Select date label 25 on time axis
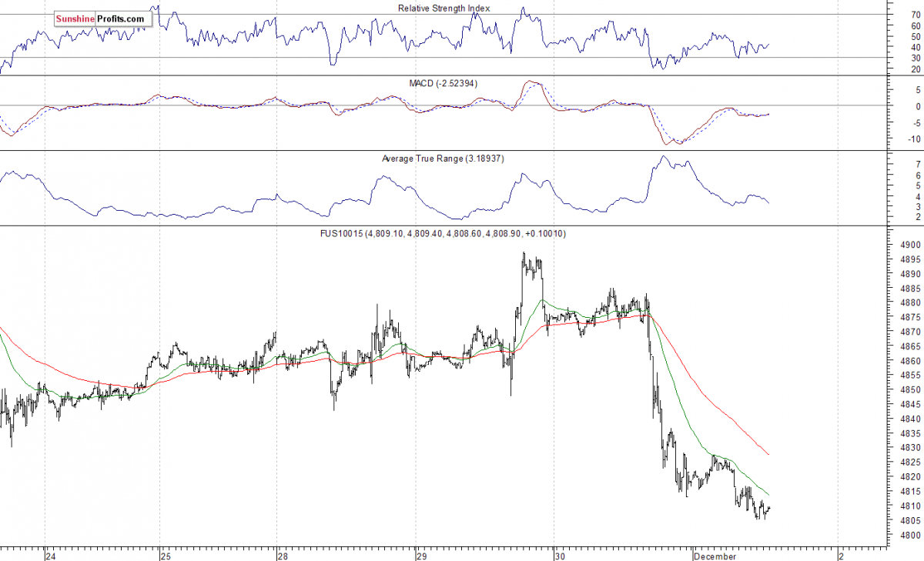Screen dimensions: 924x561 166,555
